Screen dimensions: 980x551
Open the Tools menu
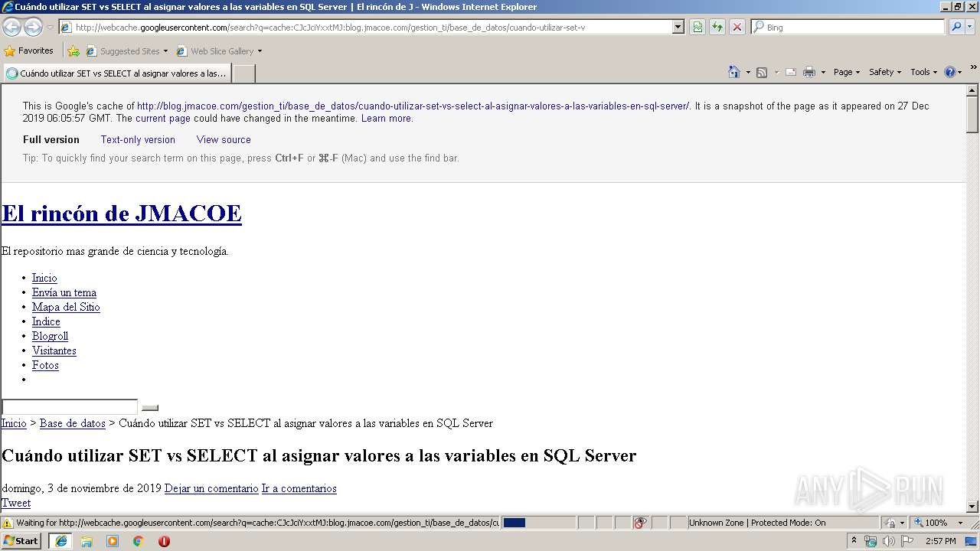[923, 72]
